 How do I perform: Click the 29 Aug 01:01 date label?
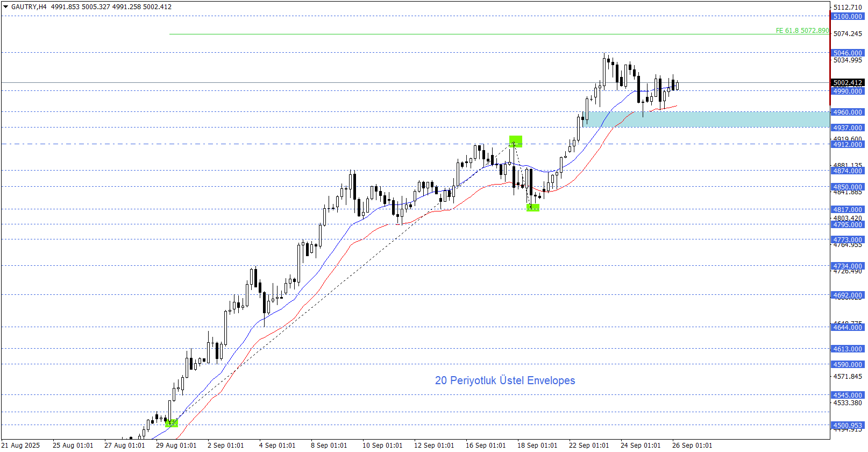[176, 446]
